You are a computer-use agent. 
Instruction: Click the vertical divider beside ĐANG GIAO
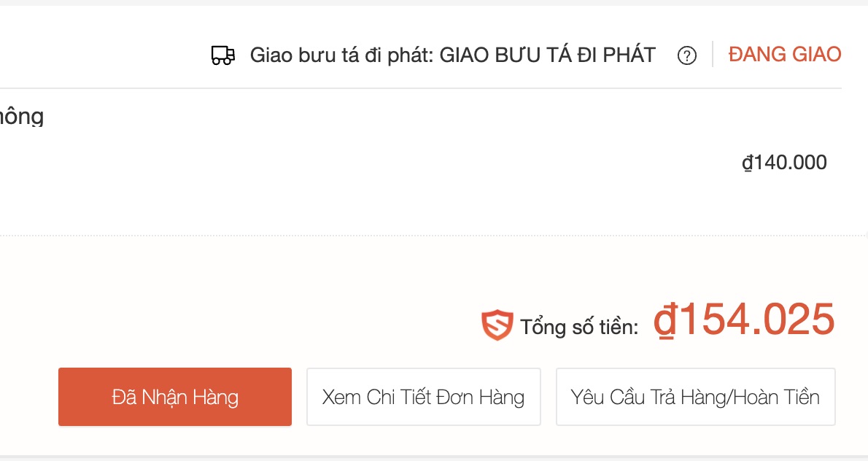(713, 55)
